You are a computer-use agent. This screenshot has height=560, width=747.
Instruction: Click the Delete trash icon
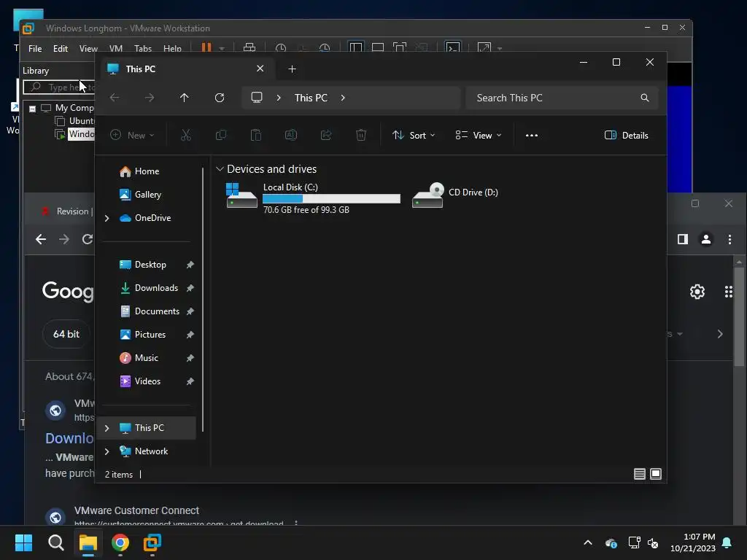click(x=361, y=135)
